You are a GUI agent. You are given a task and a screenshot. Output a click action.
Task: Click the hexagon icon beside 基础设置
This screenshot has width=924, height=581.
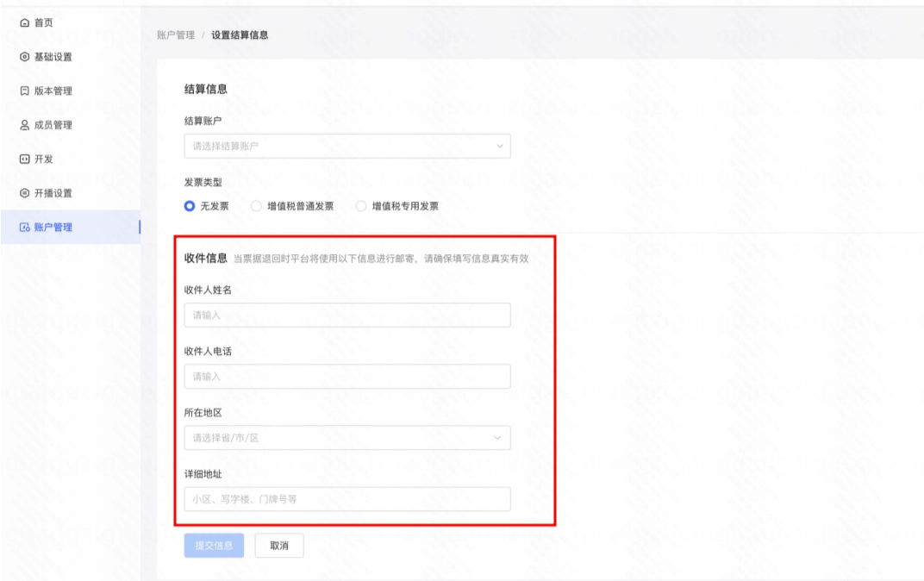[x=24, y=57]
